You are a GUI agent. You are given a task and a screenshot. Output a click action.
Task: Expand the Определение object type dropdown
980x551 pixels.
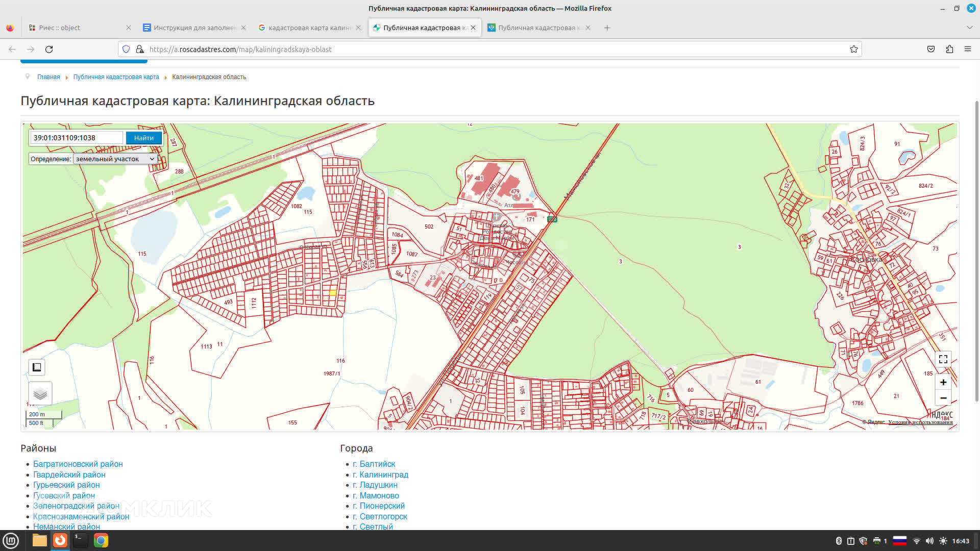[x=115, y=159]
